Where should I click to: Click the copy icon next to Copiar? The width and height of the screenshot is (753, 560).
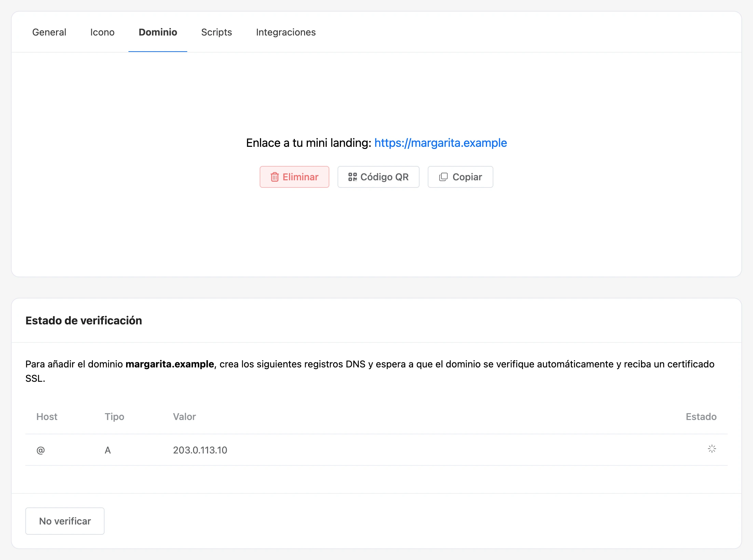coord(443,177)
